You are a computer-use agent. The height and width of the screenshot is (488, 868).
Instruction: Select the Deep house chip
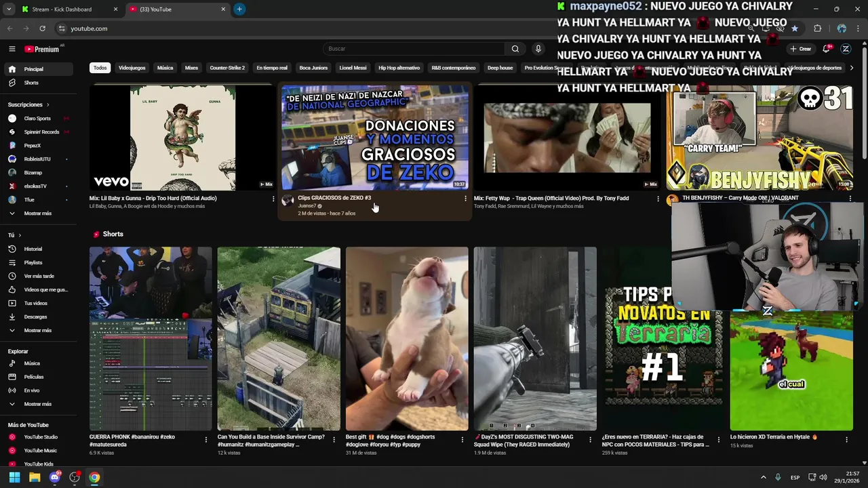pyautogui.click(x=500, y=68)
